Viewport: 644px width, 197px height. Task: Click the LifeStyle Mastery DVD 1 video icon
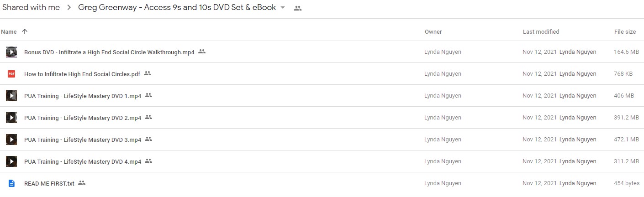coord(11,96)
